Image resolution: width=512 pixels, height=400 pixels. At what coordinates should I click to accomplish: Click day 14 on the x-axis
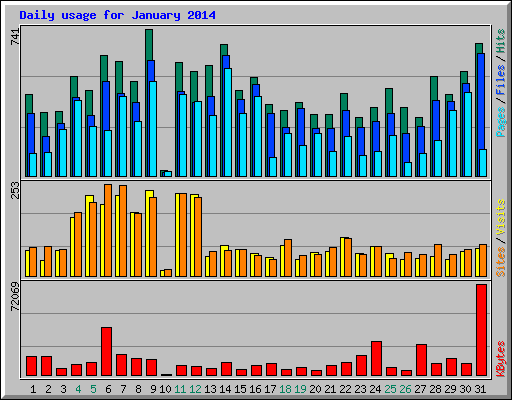pyautogui.click(x=225, y=389)
